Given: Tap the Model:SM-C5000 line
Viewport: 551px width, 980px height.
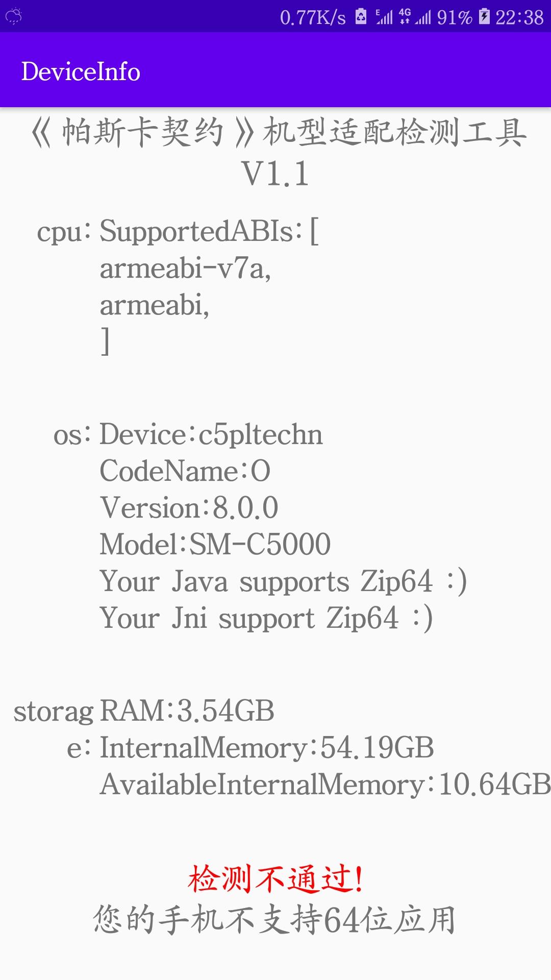Looking at the screenshot, I should tap(215, 544).
